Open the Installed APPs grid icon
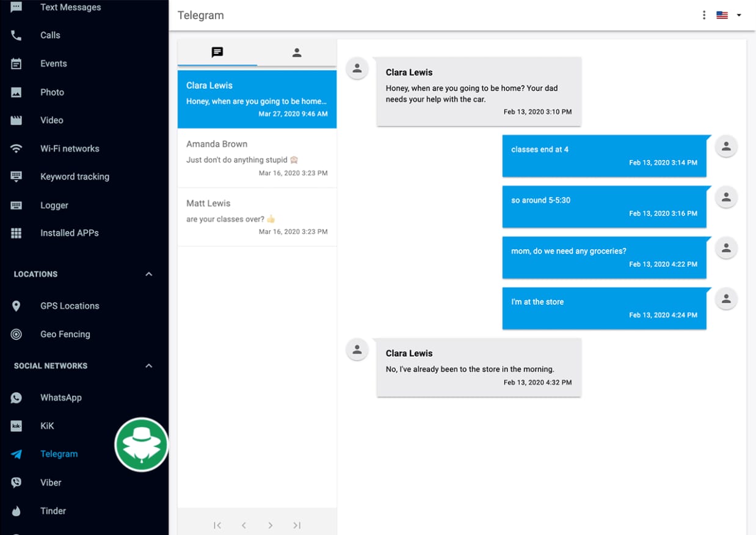 16,233
